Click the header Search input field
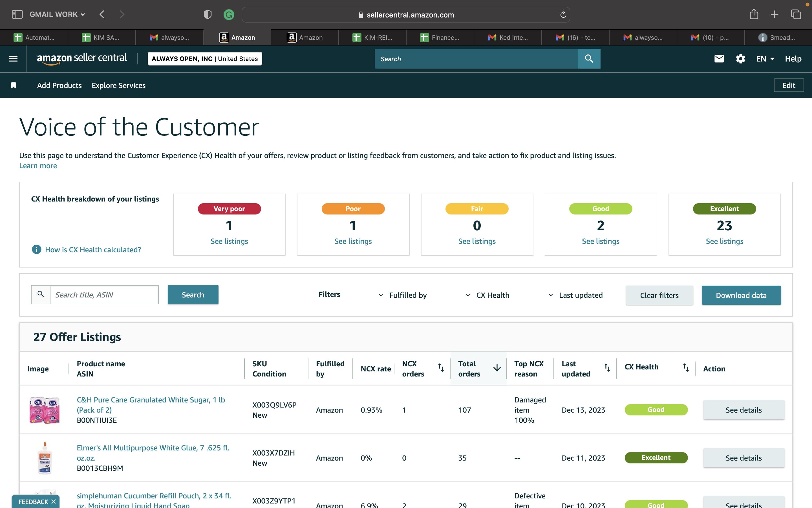This screenshot has width=812, height=508. [476, 59]
